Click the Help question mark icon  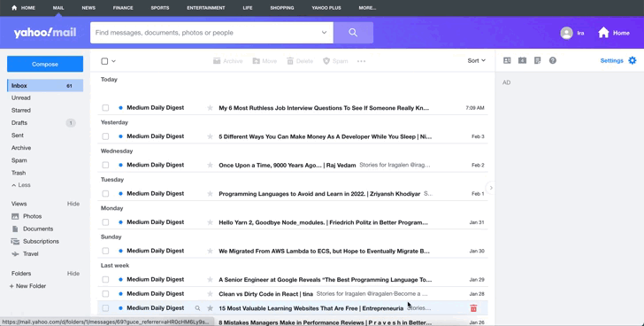click(x=553, y=60)
